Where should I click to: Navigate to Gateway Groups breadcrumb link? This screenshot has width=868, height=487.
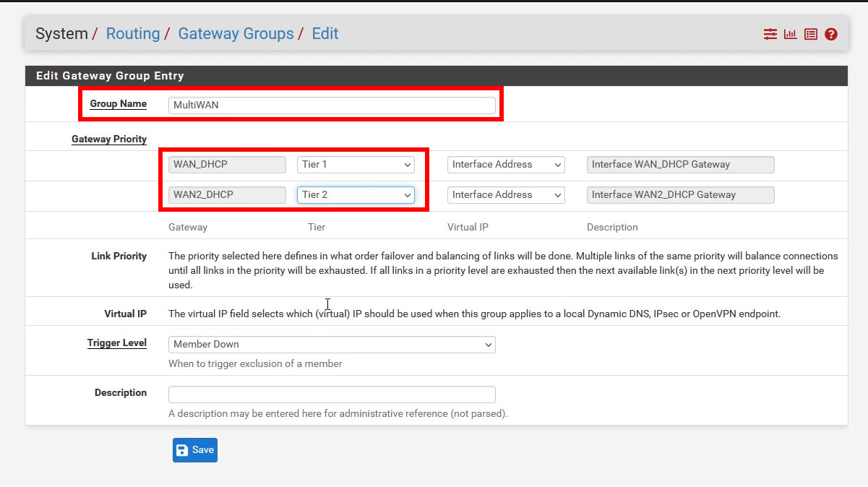236,34
